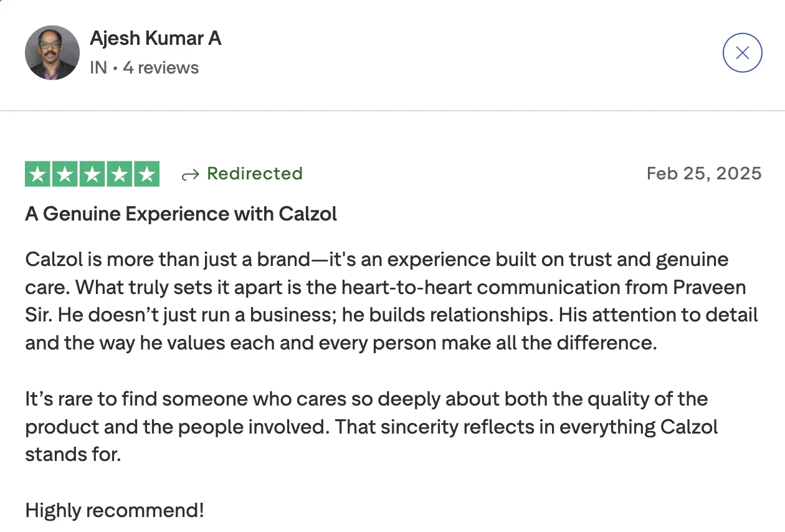Viewport: 785px width, 532px height.
Task: Select the fifth green rating star
Action: pos(146,174)
